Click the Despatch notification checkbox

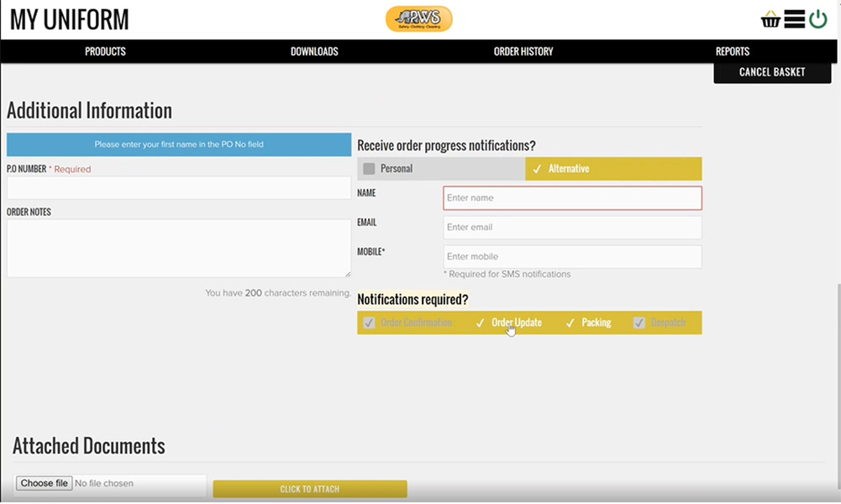coord(639,323)
